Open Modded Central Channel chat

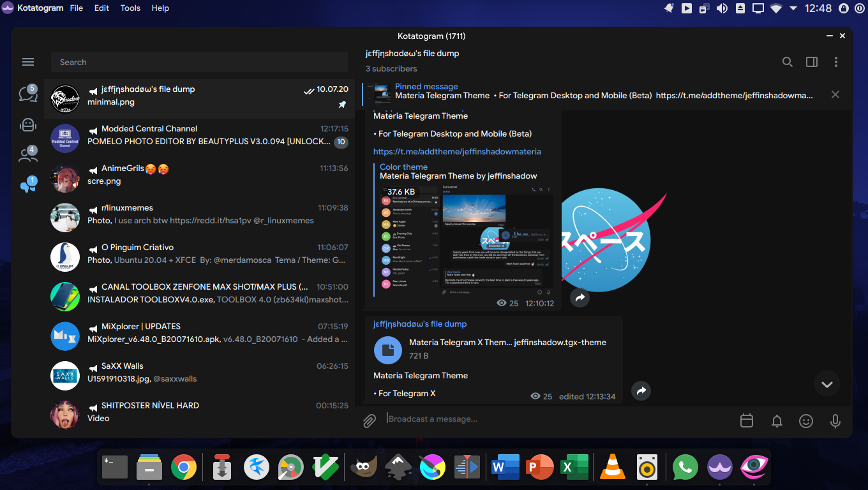(199, 138)
